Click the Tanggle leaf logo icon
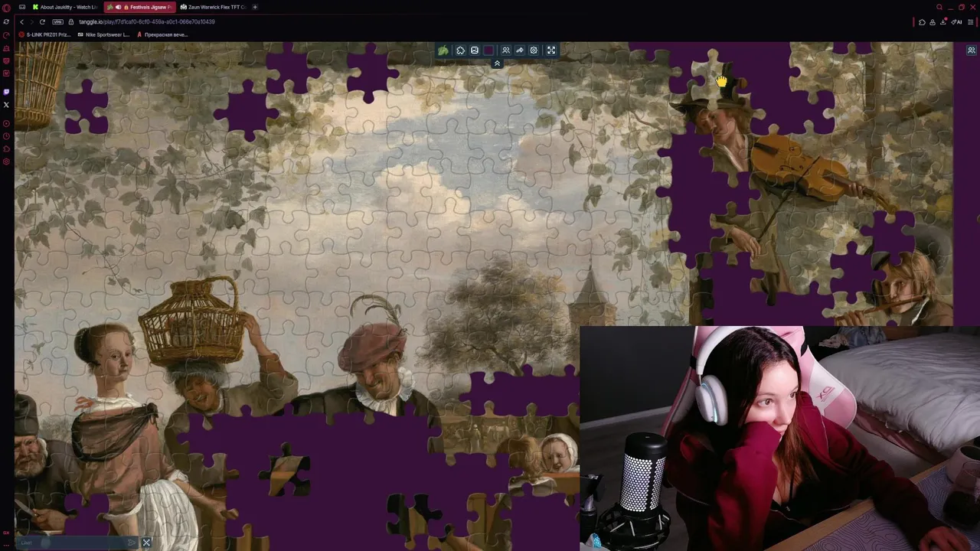The width and height of the screenshot is (980, 551). click(443, 51)
